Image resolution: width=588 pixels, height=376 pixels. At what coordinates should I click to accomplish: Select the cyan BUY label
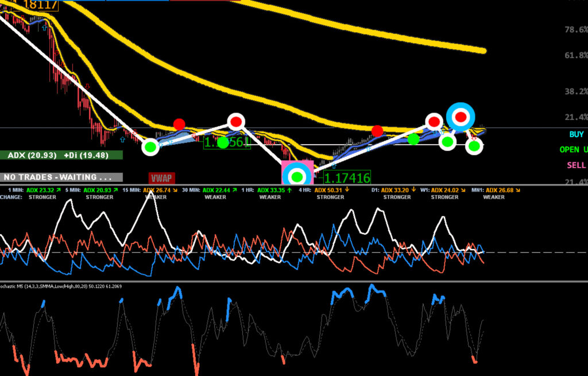pos(577,134)
